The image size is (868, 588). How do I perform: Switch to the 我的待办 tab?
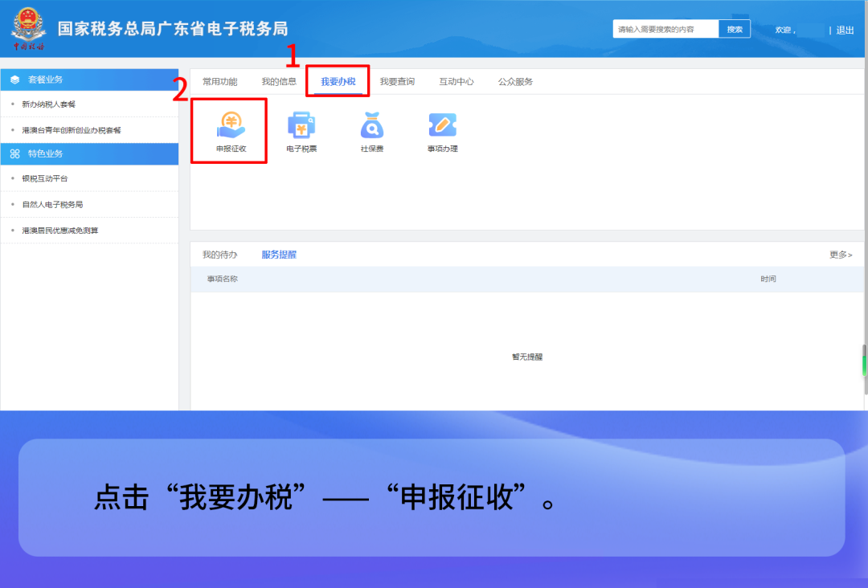[x=219, y=255]
